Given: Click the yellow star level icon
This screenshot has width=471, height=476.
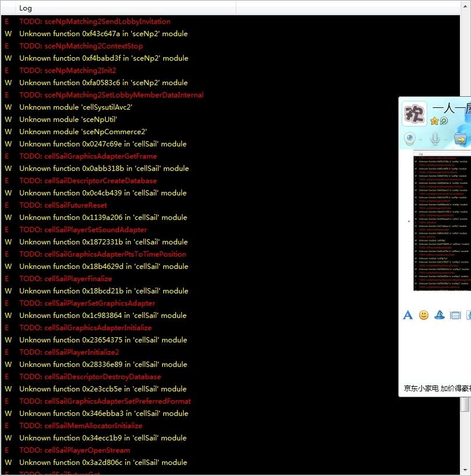Looking at the screenshot, I should point(434,121).
